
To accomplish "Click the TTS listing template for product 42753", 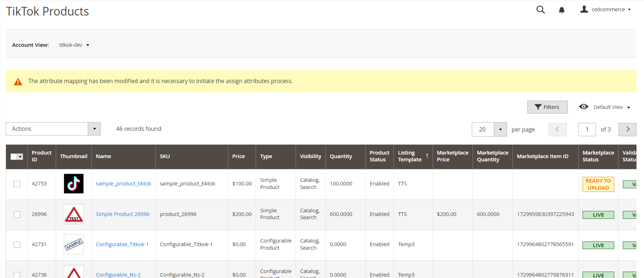I will (402, 184).
